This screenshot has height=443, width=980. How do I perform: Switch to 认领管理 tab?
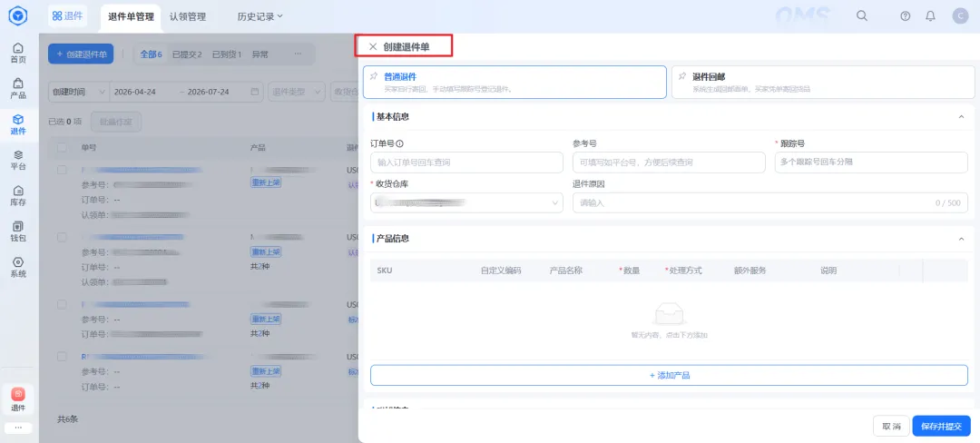pyautogui.click(x=188, y=17)
